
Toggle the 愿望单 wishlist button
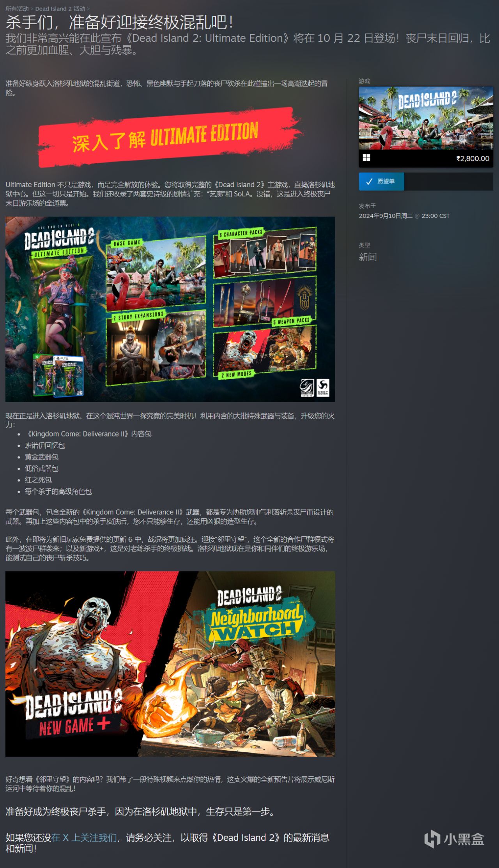coord(381,181)
